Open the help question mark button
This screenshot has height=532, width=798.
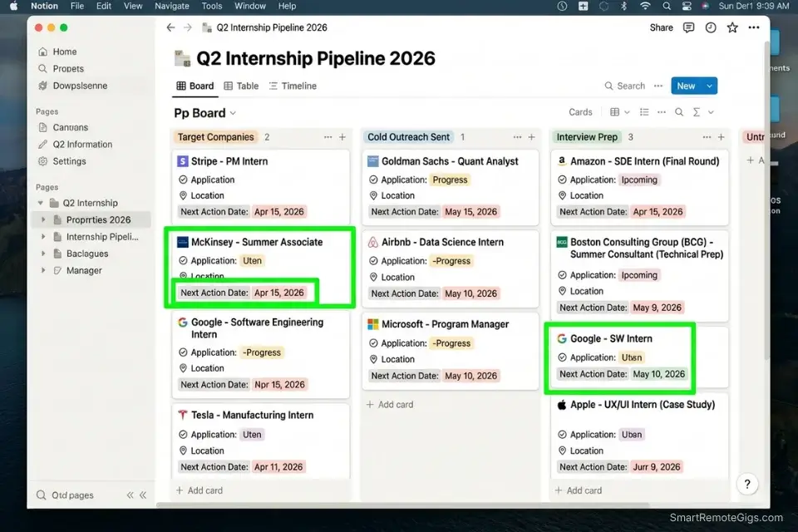(x=747, y=484)
